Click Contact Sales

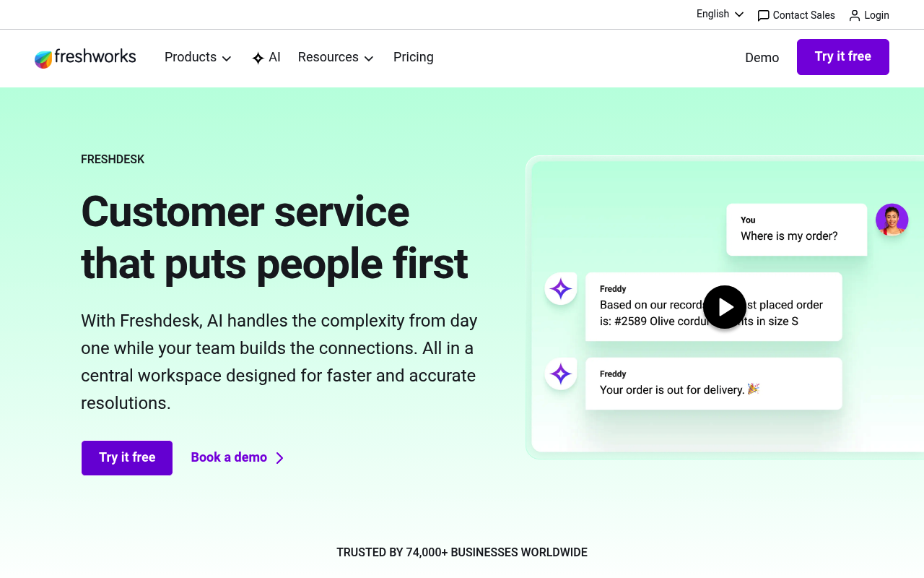(x=803, y=15)
